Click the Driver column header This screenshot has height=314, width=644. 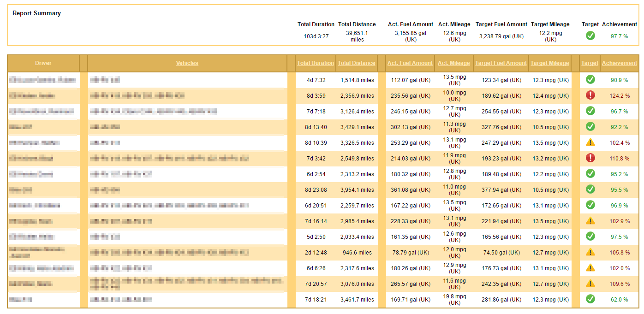[43, 63]
